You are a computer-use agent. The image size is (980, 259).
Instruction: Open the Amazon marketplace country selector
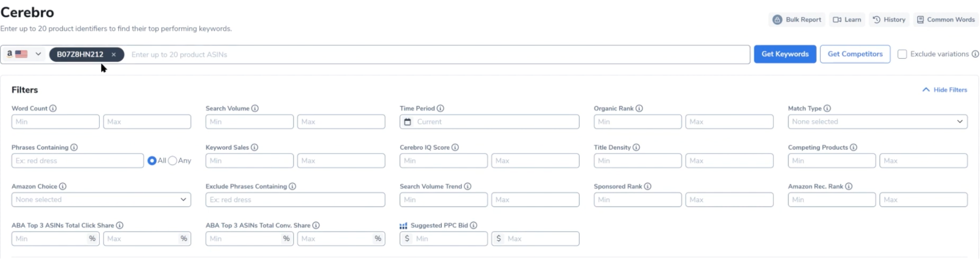[x=24, y=54]
